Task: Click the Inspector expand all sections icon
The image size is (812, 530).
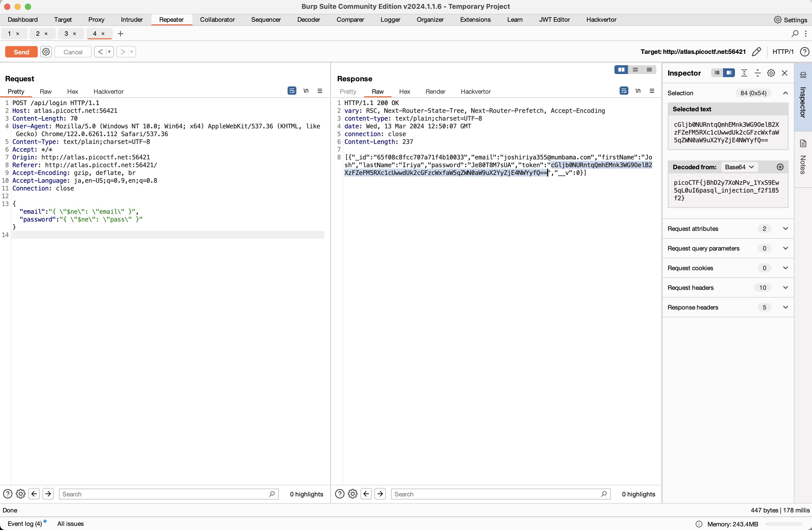Action: point(744,73)
